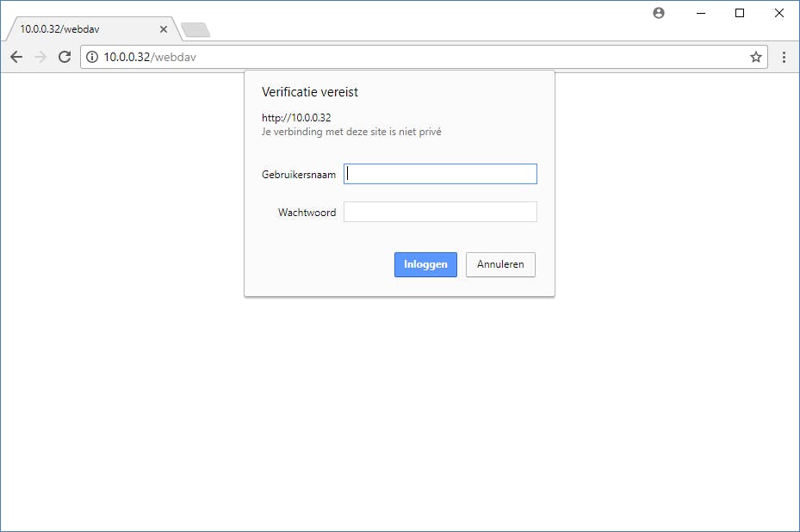Viewport: 800px width, 532px height.
Task: Go back using the browser back arrow
Action: [16, 57]
